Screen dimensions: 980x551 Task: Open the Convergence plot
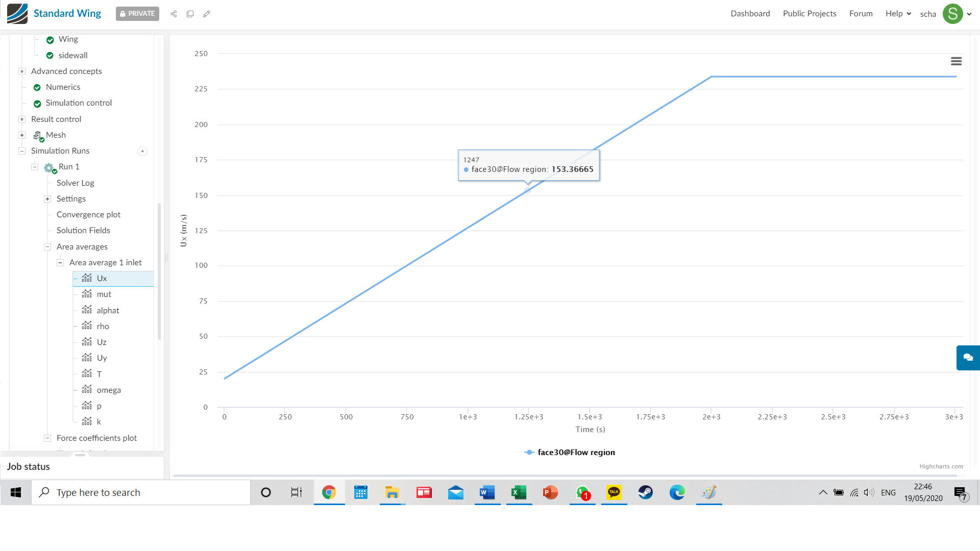(x=88, y=215)
